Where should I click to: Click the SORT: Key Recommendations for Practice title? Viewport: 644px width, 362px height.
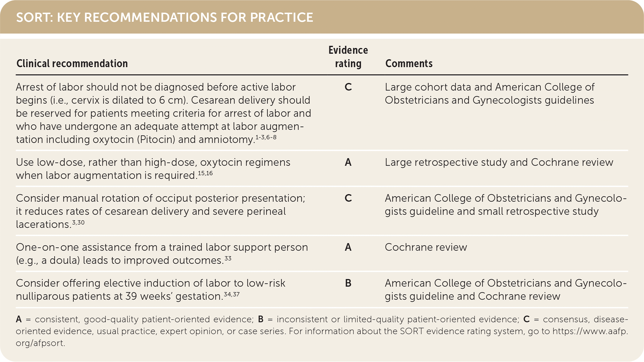tap(165, 17)
